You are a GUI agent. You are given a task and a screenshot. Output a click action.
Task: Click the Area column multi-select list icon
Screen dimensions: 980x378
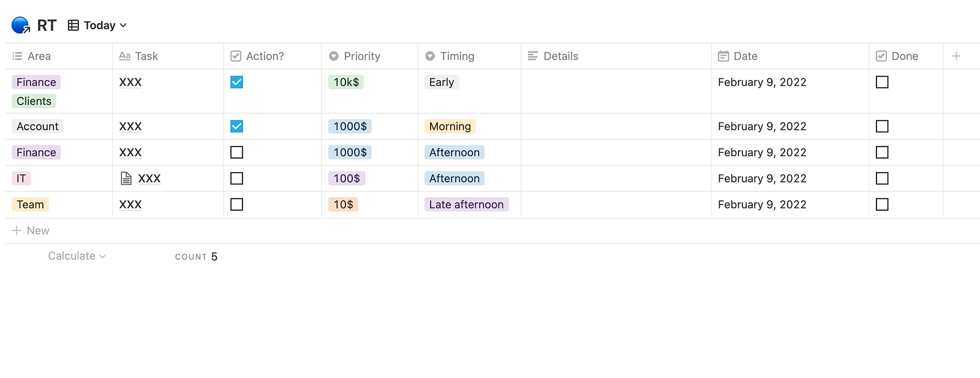point(17,56)
